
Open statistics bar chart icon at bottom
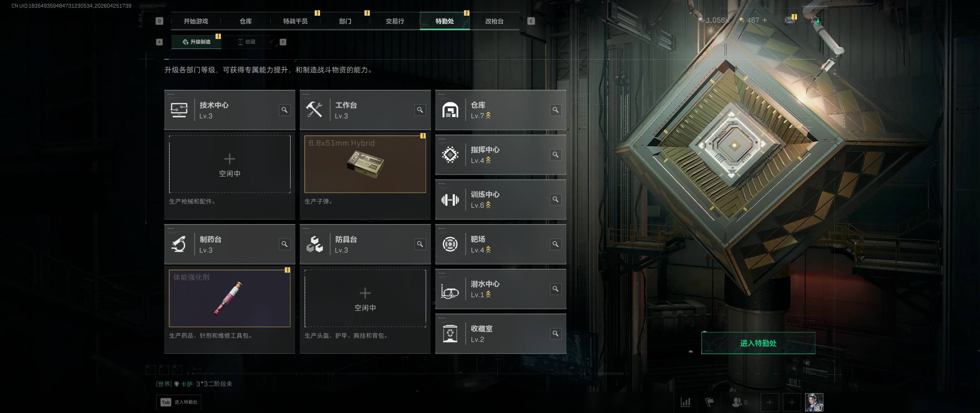[x=685, y=402]
